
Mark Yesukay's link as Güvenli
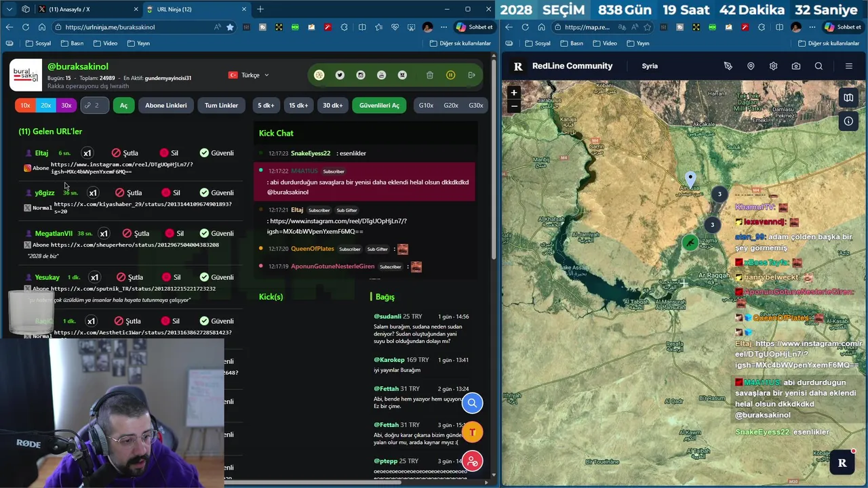click(216, 277)
